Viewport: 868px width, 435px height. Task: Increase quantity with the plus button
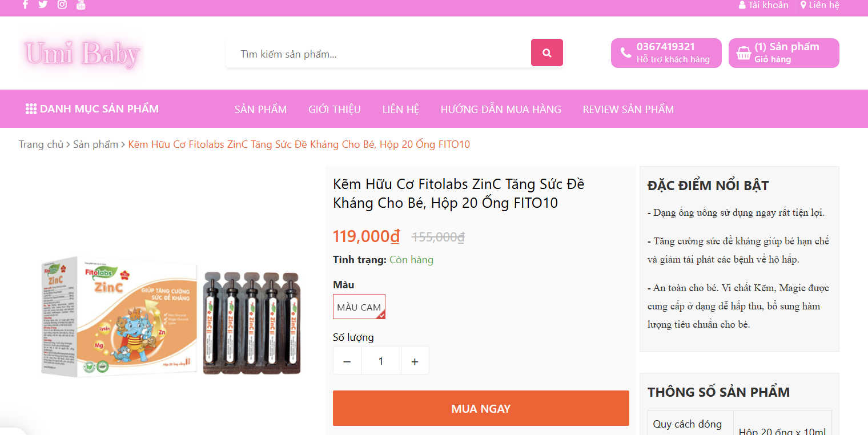point(415,361)
